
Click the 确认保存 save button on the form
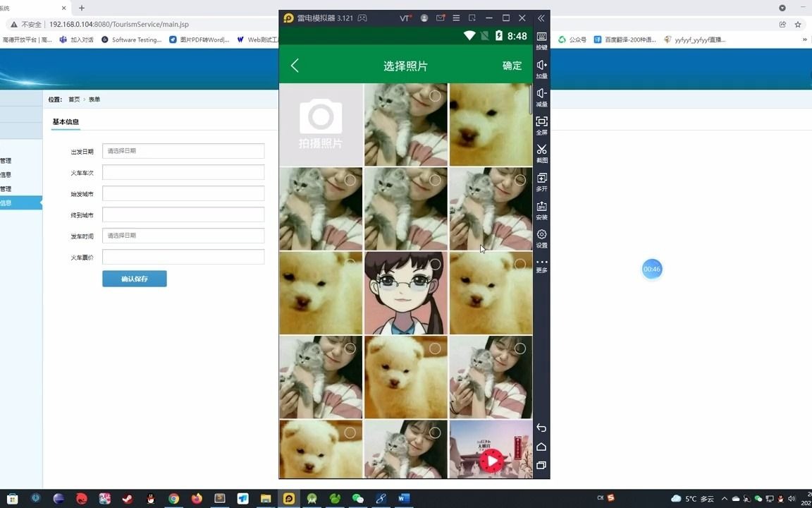pyautogui.click(x=134, y=279)
